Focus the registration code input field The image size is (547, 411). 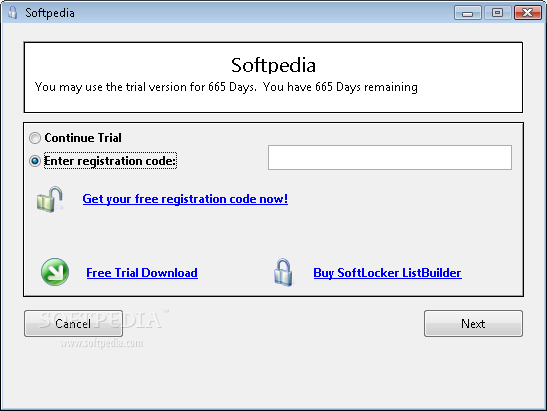click(390, 158)
